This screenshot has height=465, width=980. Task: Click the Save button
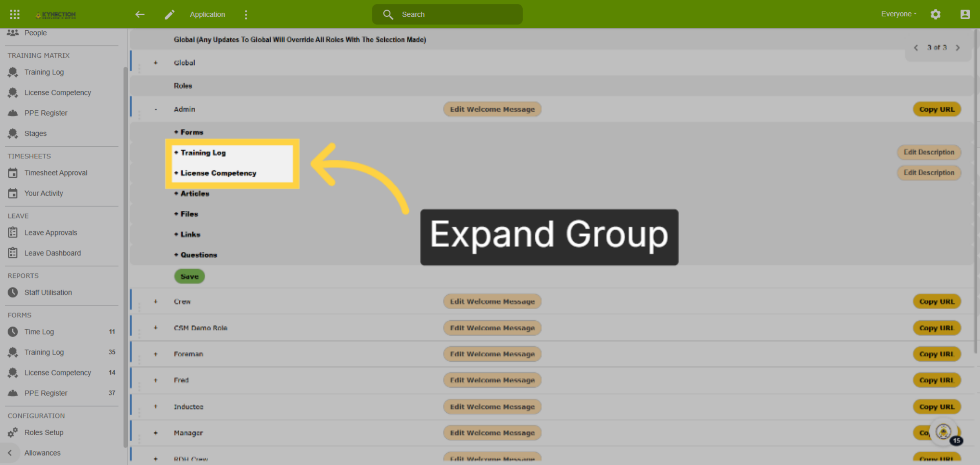(x=189, y=276)
